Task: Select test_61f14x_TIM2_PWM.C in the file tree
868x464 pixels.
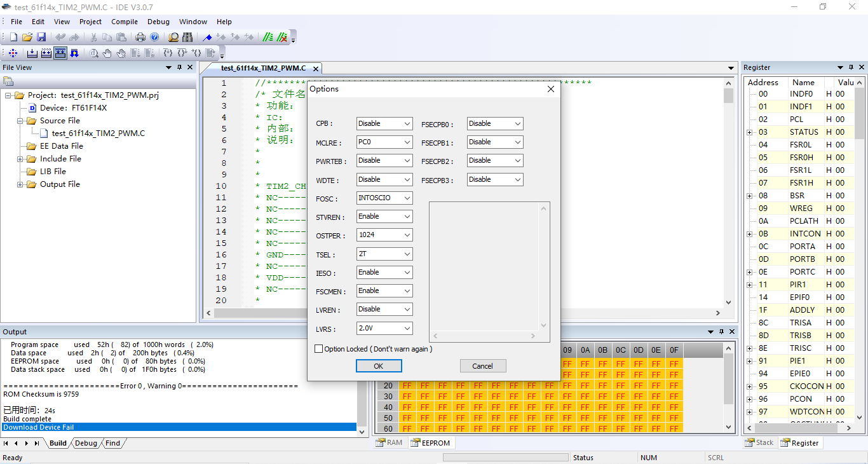Action: (98, 133)
